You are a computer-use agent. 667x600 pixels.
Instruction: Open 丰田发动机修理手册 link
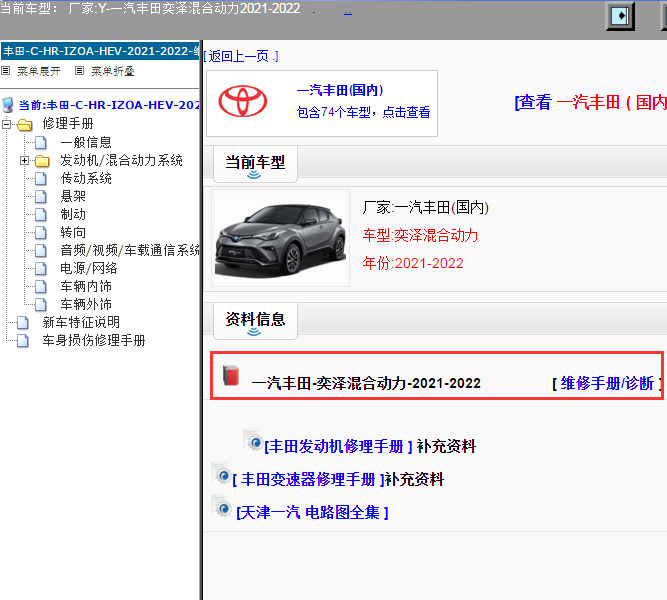click(339, 446)
